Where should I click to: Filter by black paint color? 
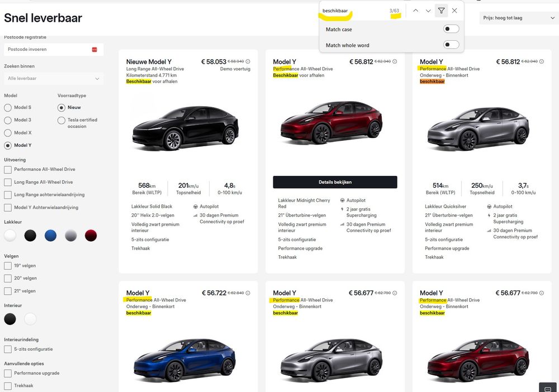coord(30,235)
